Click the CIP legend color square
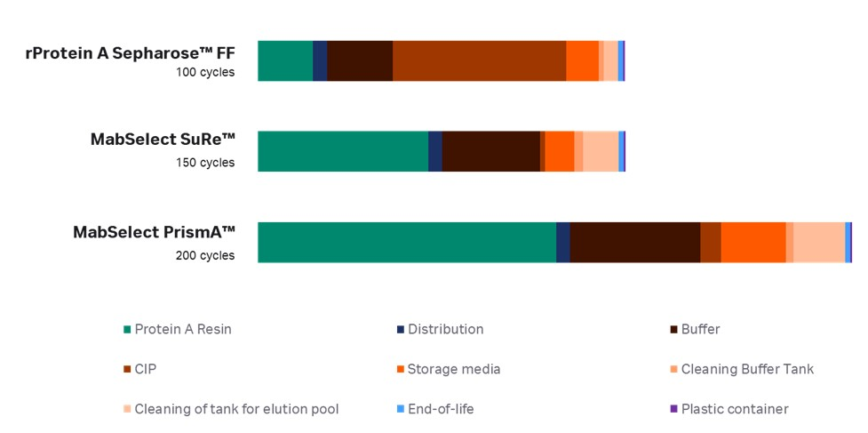The height and width of the screenshot is (433, 868). (127, 370)
